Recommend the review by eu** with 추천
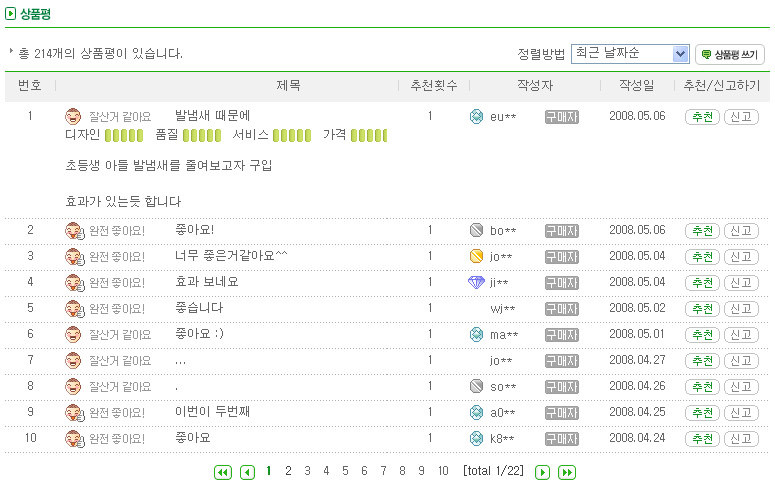Image resolution: width=775 pixels, height=488 pixels. [702, 117]
